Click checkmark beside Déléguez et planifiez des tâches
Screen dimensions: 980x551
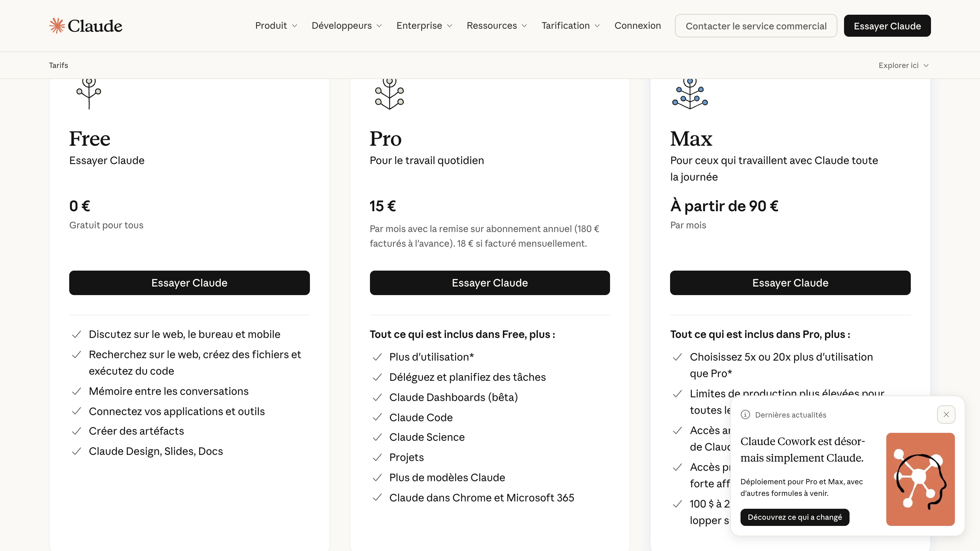coord(377,377)
